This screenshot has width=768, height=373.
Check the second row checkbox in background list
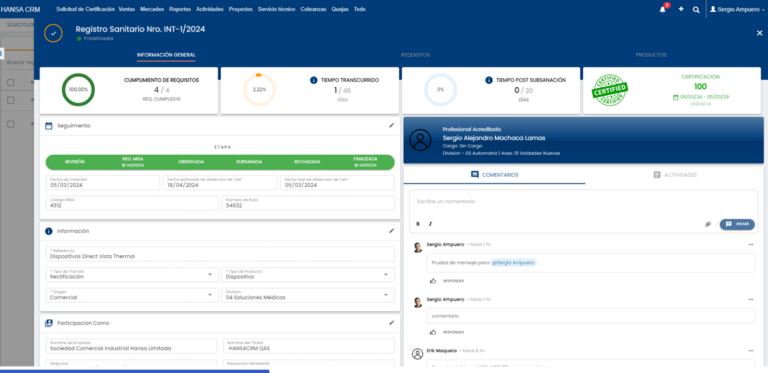10,124
